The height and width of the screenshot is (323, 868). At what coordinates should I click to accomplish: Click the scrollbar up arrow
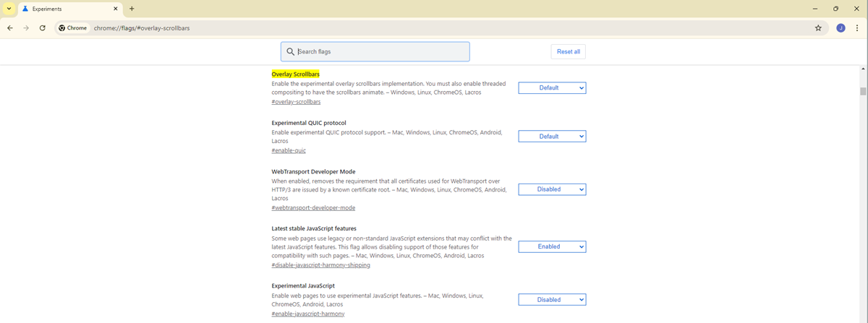(863, 69)
